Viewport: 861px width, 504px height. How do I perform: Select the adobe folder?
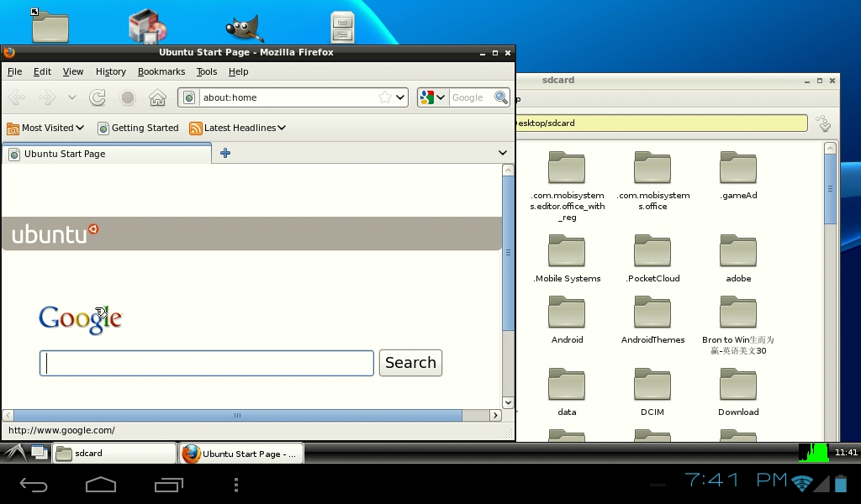click(x=738, y=259)
